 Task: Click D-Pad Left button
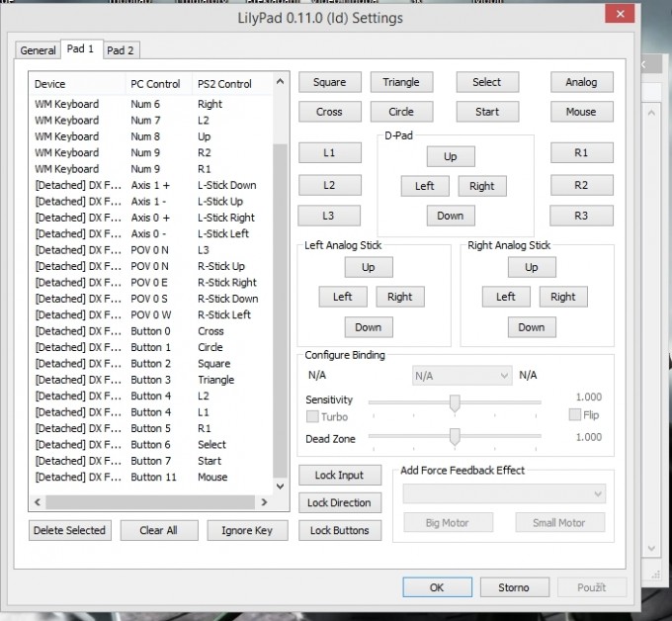pyautogui.click(x=425, y=186)
